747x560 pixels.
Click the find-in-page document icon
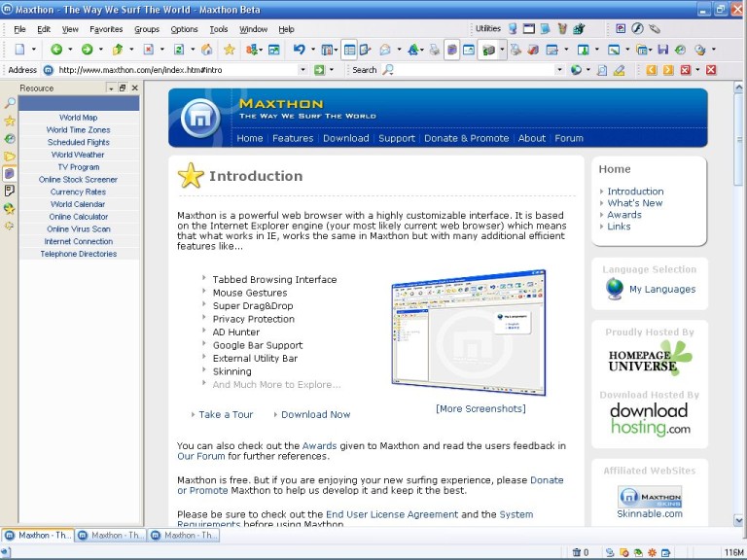[602, 70]
